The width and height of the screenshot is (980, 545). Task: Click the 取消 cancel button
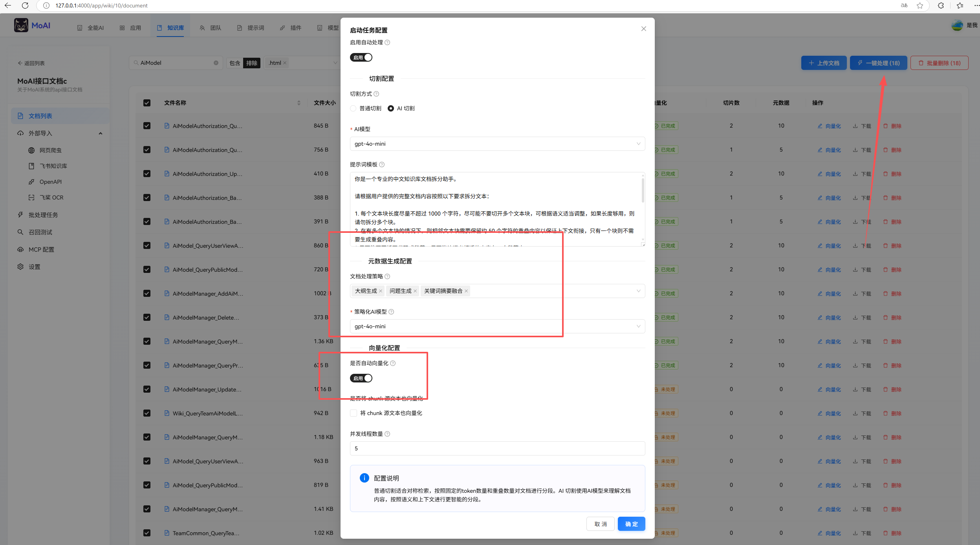(600, 524)
